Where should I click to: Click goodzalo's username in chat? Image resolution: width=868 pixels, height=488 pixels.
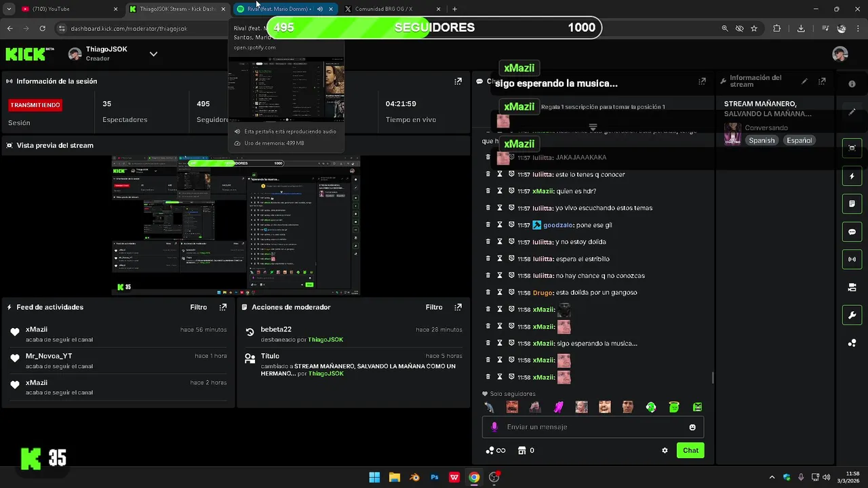[558, 225]
